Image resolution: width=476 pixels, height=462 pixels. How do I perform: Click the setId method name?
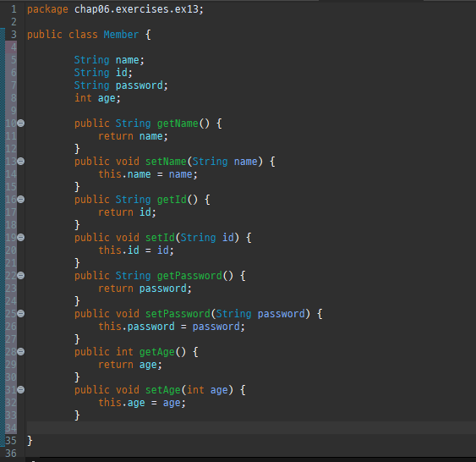[160, 238]
